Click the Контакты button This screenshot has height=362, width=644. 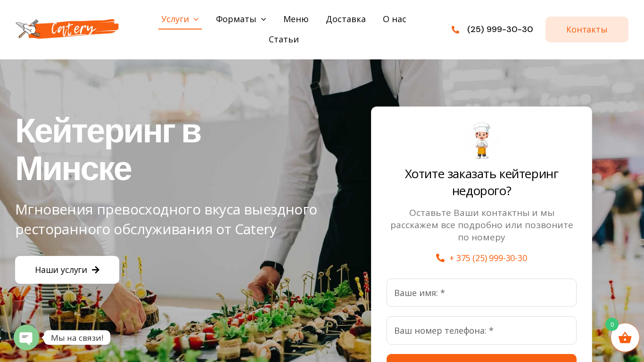(587, 30)
